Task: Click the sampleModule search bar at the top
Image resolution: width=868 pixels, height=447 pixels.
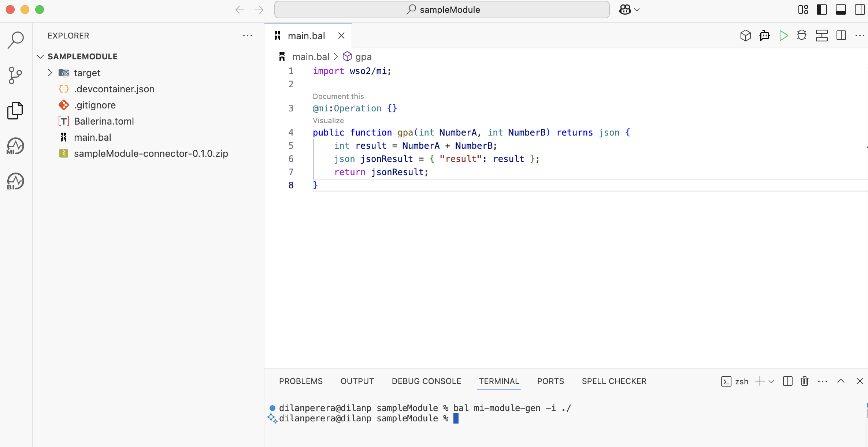Action: click(441, 10)
